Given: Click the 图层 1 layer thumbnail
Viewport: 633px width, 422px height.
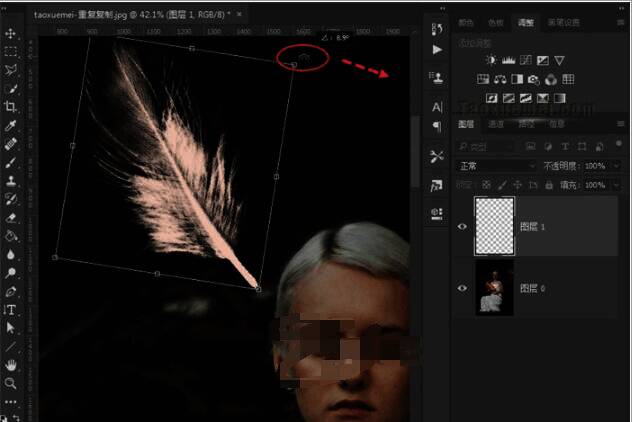Looking at the screenshot, I should (496, 226).
